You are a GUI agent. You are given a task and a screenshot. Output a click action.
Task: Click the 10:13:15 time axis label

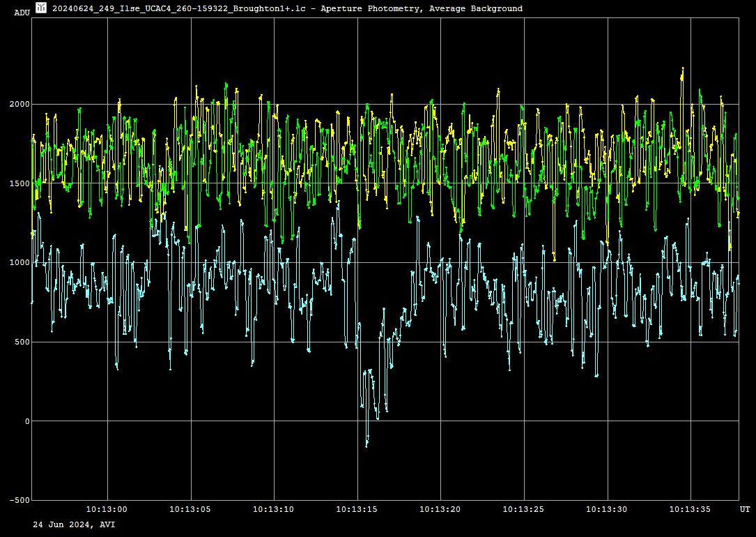(357, 509)
